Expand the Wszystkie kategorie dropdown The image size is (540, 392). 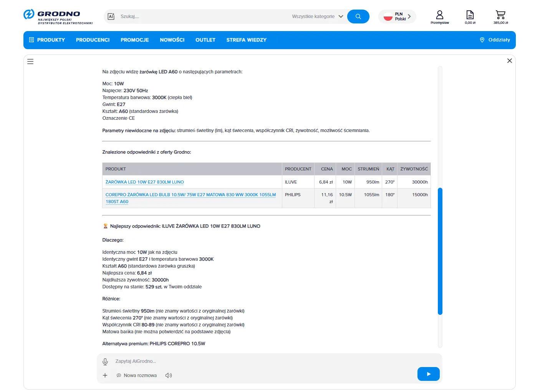318,17
